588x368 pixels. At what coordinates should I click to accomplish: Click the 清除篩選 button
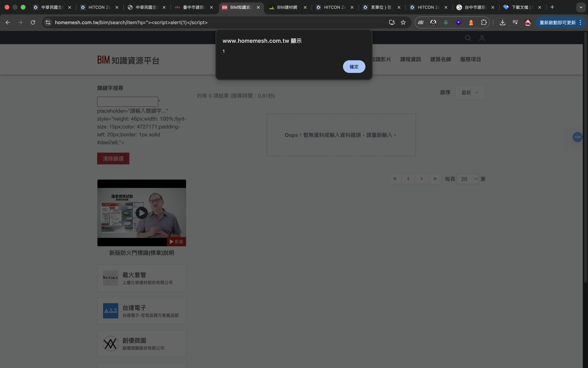click(113, 158)
